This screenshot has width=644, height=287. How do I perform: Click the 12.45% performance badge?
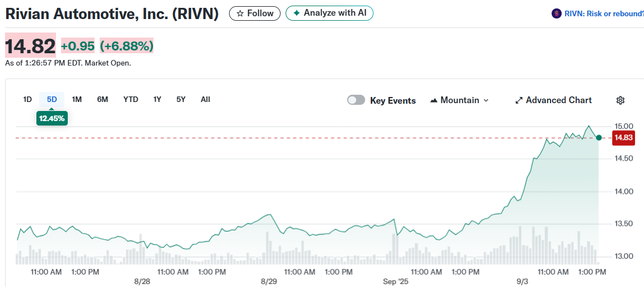[x=52, y=118]
